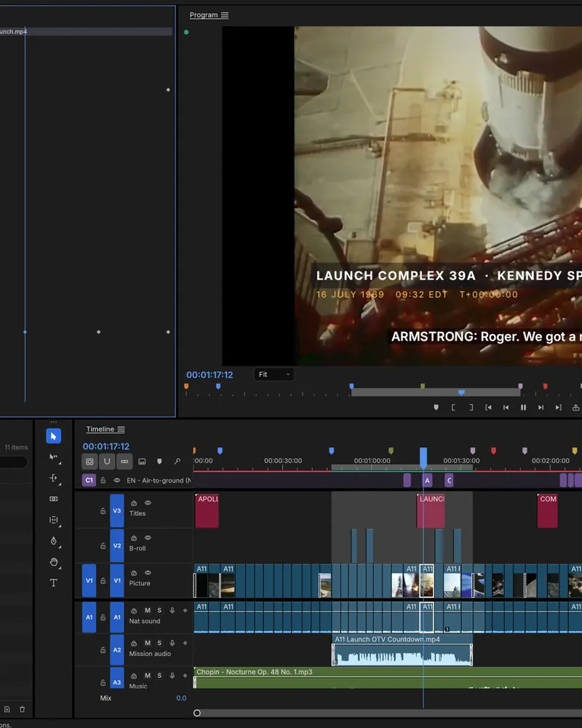This screenshot has width=582, height=728.
Task: Enable voice-over record on Nat sound
Action: tap(172, 610)
